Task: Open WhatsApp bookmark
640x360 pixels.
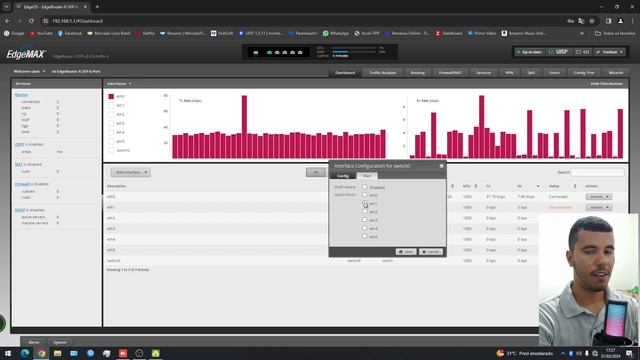Action: [x=336, y=33]
